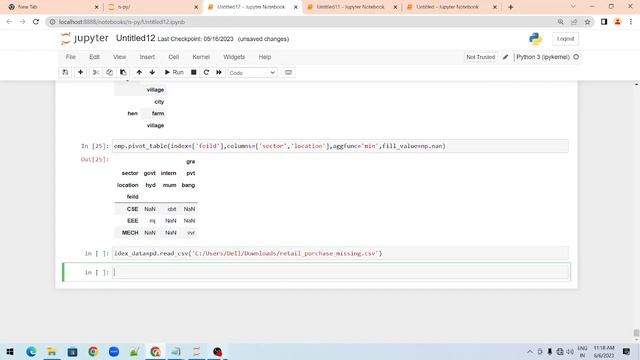640x360 pixels.
Task: Restart kernel and run all cells icon
Action: click(219, 72)
